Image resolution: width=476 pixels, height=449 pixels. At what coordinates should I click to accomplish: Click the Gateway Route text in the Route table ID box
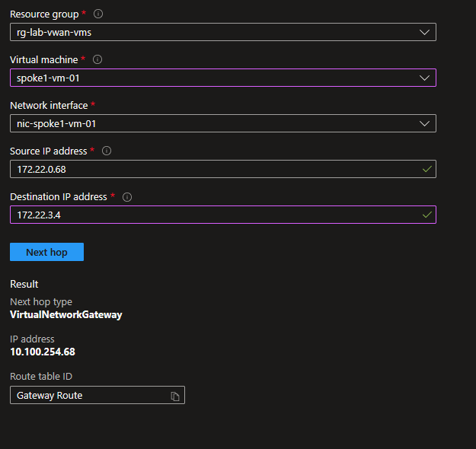[x=49, y=396]
